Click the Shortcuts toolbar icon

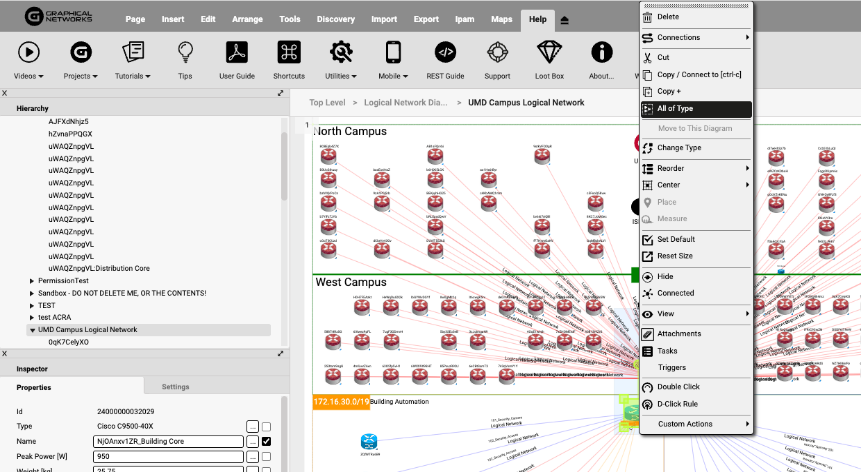tap(289, 53)
